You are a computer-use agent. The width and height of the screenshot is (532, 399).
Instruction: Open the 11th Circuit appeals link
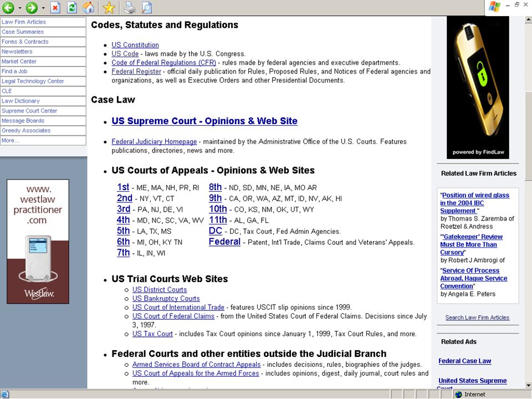218,219
